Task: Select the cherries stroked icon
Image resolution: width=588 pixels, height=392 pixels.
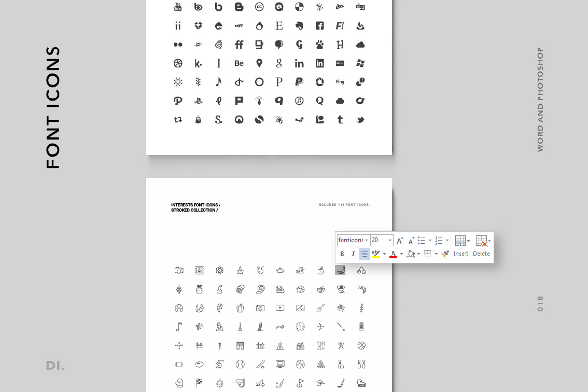Action: point(361,270)
